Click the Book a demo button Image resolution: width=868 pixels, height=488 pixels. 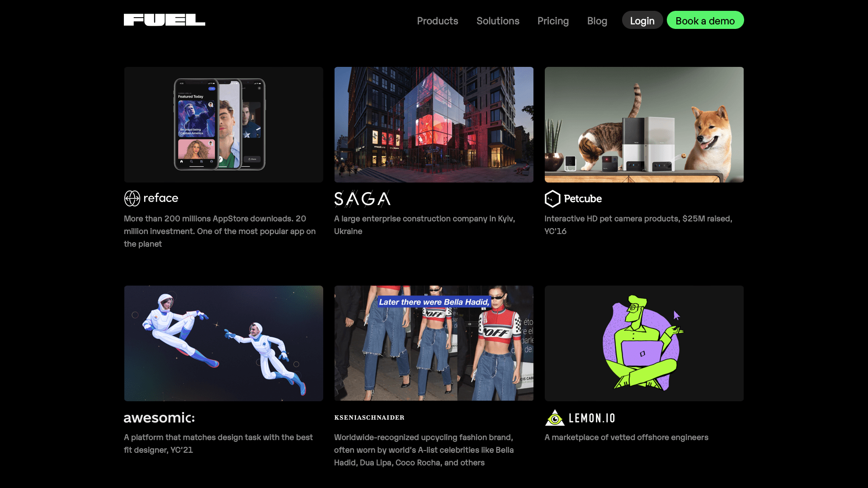click(x=705, y=20)
